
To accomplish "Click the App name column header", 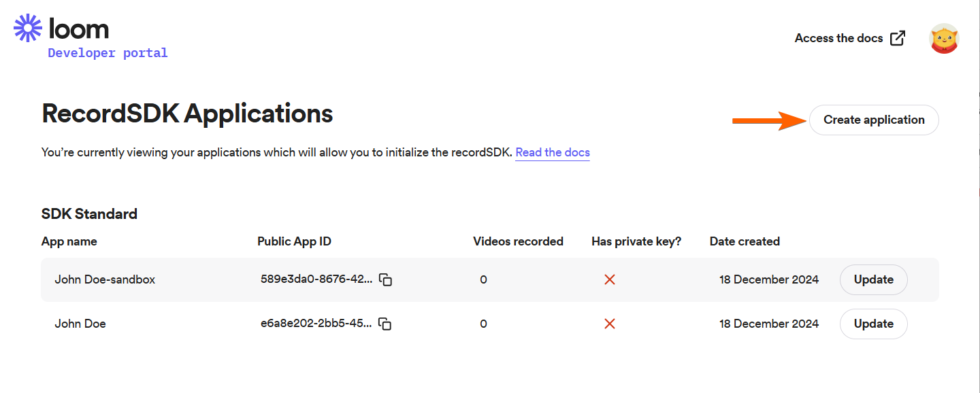I will tap(69, 241).
